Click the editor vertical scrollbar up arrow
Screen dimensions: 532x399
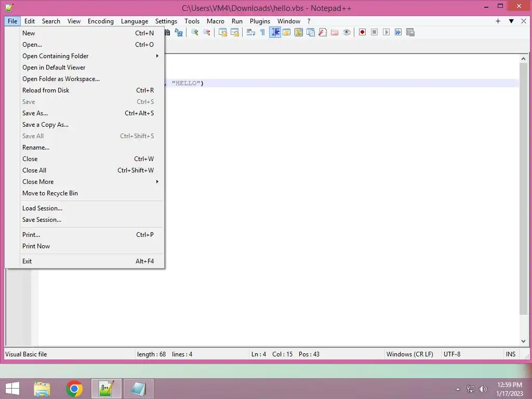[523, 59]
